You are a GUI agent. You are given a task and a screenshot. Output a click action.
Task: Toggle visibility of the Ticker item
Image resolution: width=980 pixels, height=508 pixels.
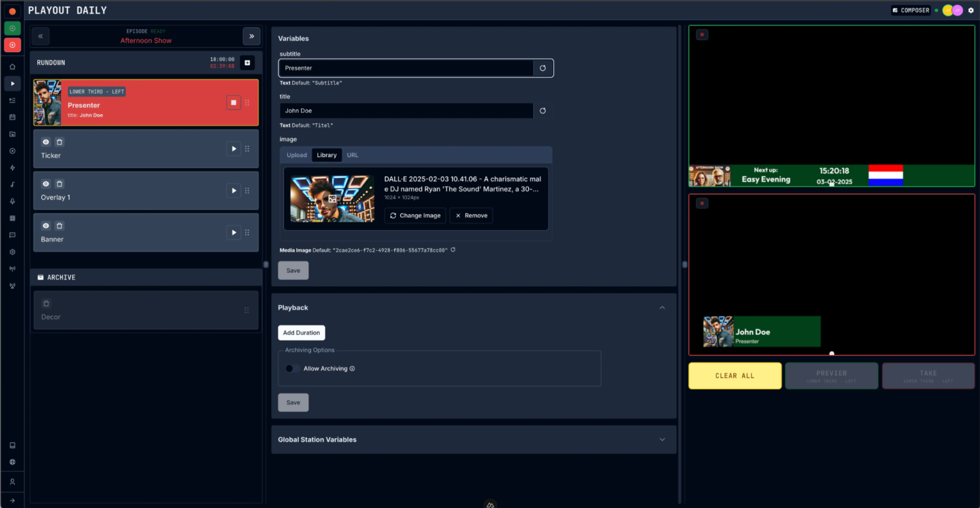point(46,142)
